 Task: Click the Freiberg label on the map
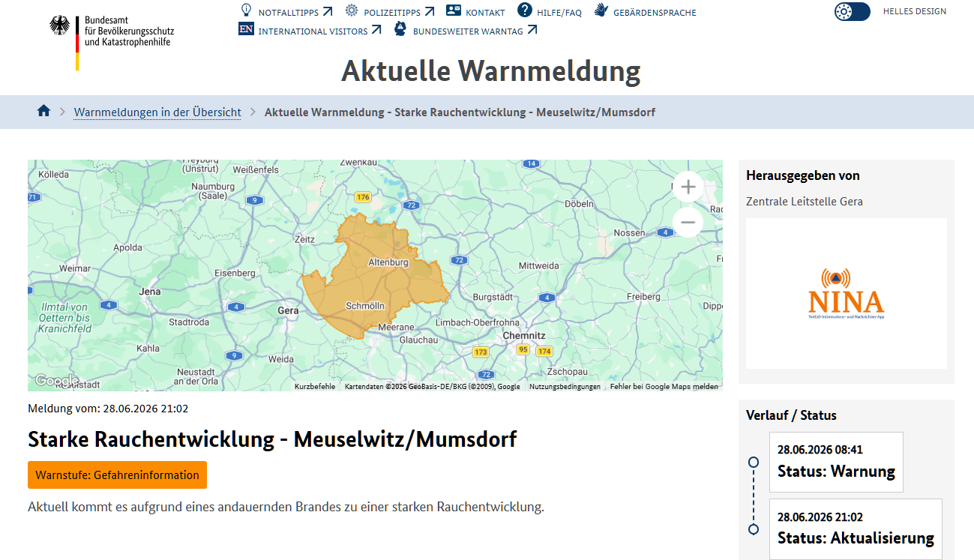click(643, 297)
